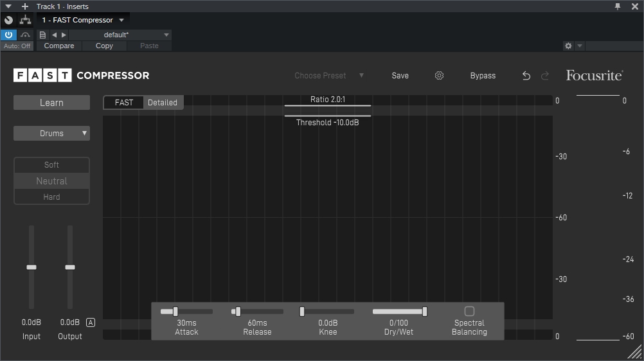Click the knob icon in header

[x=9, y=20]
